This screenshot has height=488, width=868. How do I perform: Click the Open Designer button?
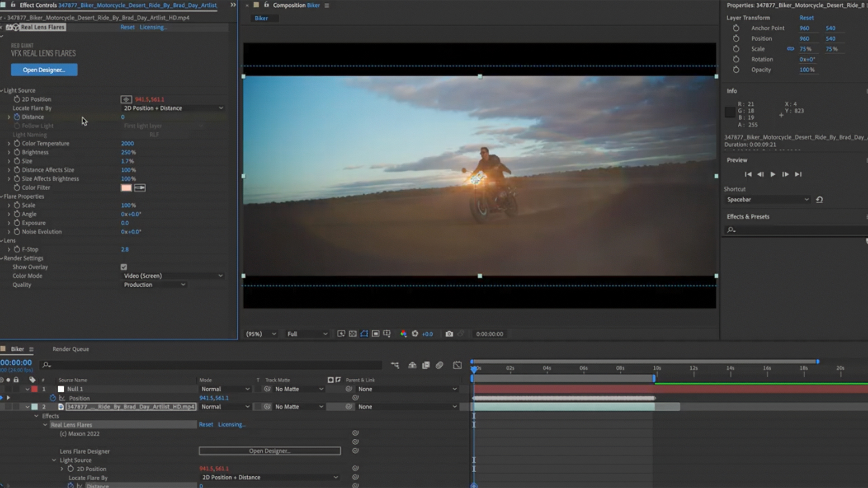(44, 70)
